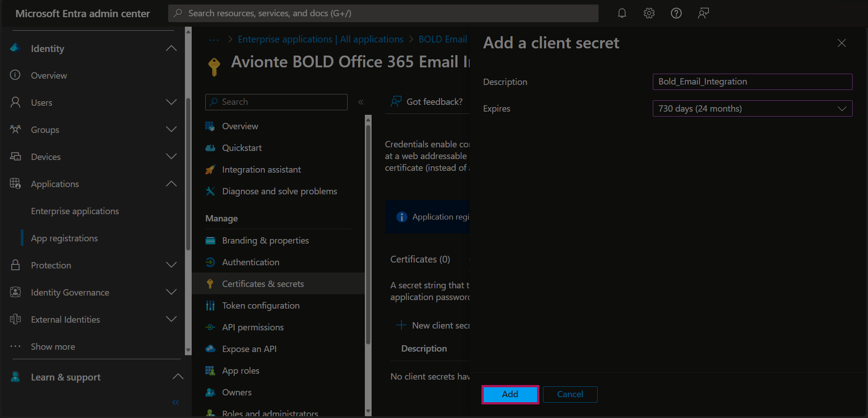Click the Integration assistant rocket icon

(210, 169)
